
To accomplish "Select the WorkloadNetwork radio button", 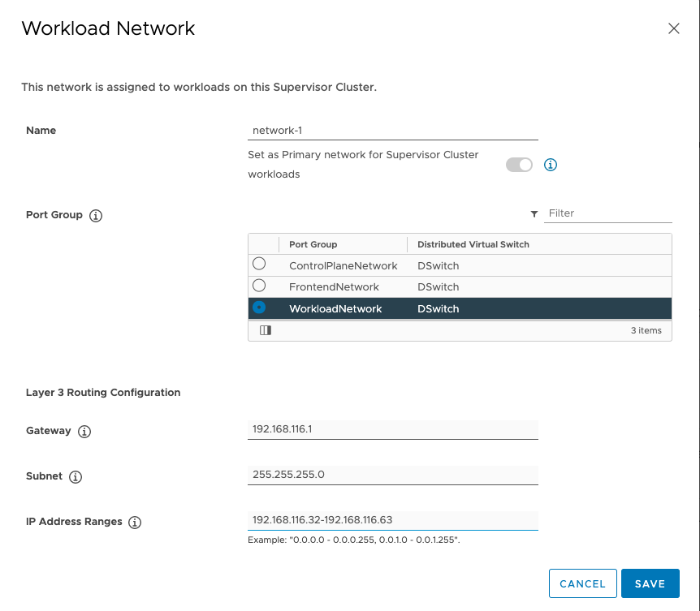I will (x=259, y=308).
